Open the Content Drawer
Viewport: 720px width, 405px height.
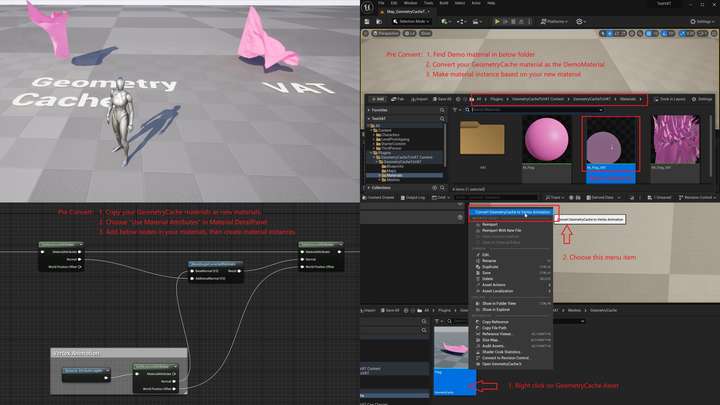tap(378, 197)
